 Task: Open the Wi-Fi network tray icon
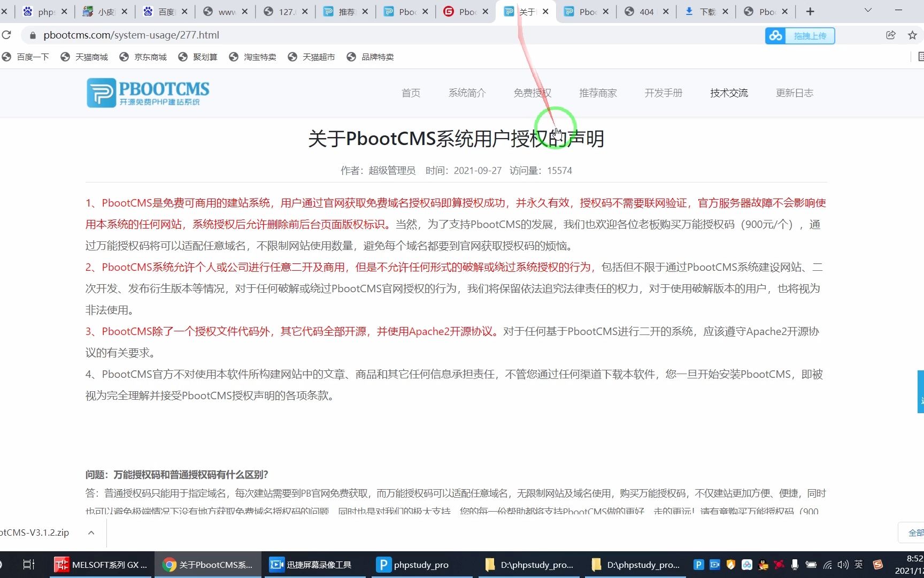pyautogui.click(x=828, y=565)
